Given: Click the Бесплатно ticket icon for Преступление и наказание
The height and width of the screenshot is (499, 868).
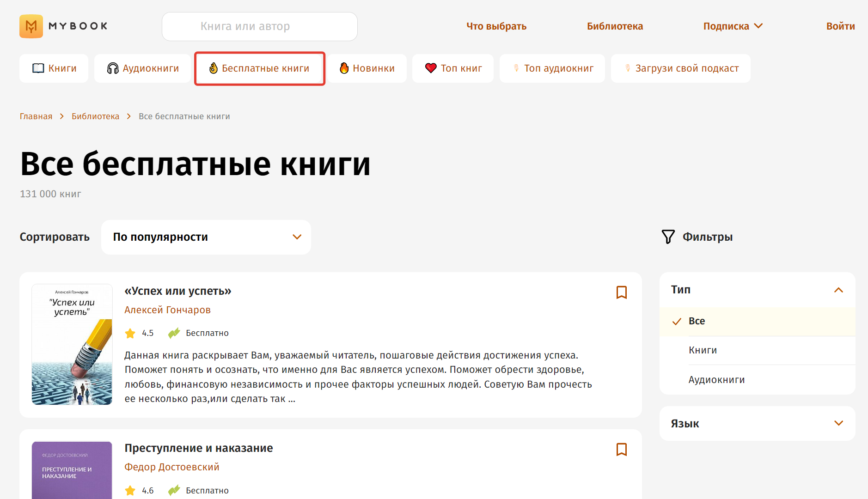Looking at the screenshot, I should point(174,491).
